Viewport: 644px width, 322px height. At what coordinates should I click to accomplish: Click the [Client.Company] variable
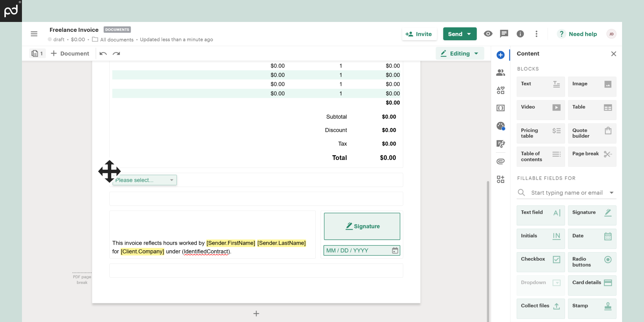tap(142, 251)
